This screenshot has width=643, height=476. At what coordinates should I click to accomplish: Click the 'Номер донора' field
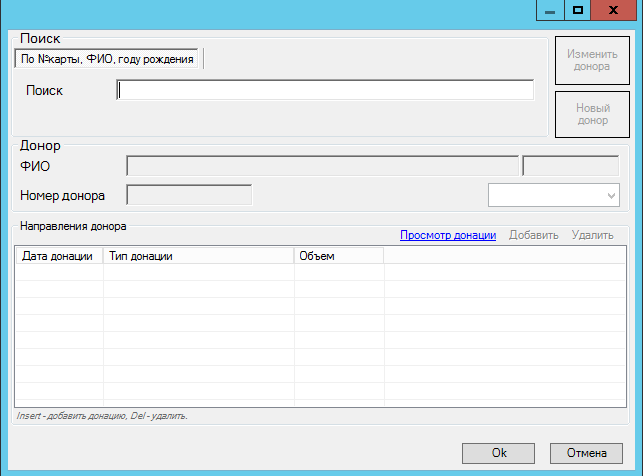[x=189, y=194]
